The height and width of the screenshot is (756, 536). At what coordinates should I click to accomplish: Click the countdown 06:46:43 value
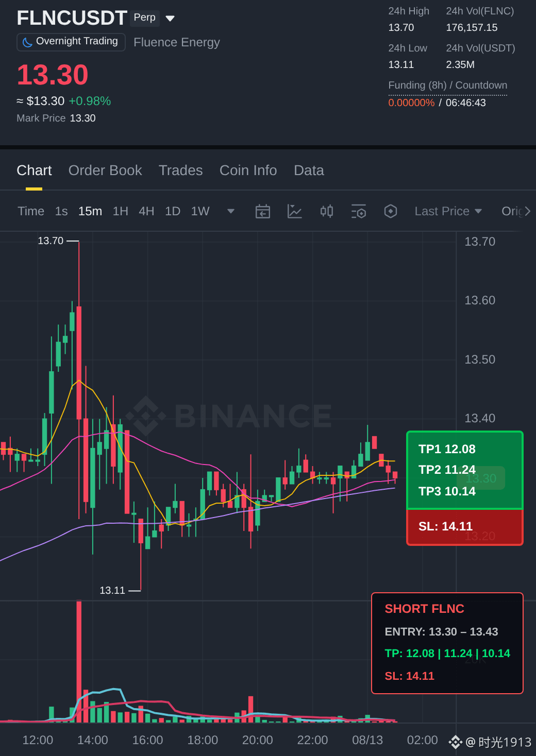tap(466, 102)
